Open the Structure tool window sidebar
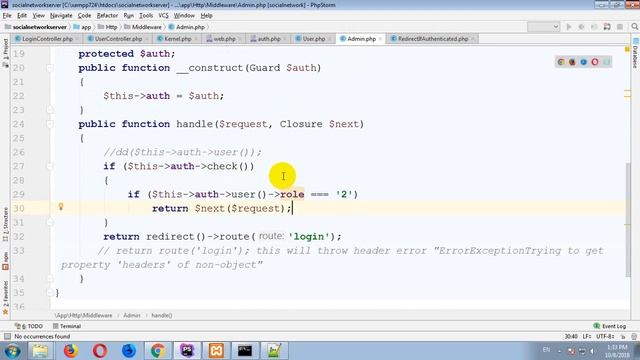This screenshot has width=640, height=360. click(x=5, y=224)
